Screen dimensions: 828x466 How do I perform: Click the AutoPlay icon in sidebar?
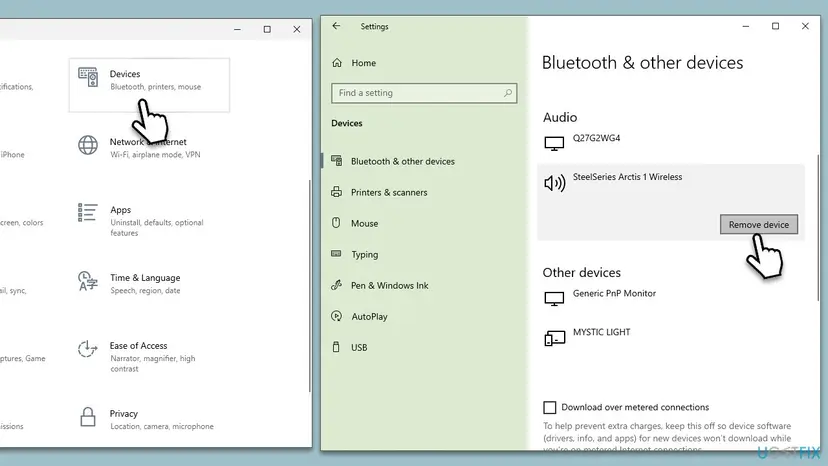336,316
